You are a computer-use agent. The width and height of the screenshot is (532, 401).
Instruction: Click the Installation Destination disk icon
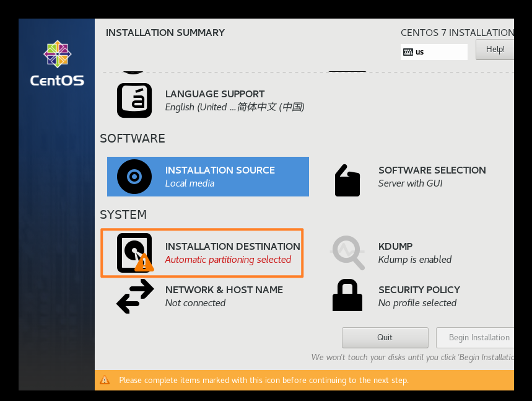click(135, 253)
